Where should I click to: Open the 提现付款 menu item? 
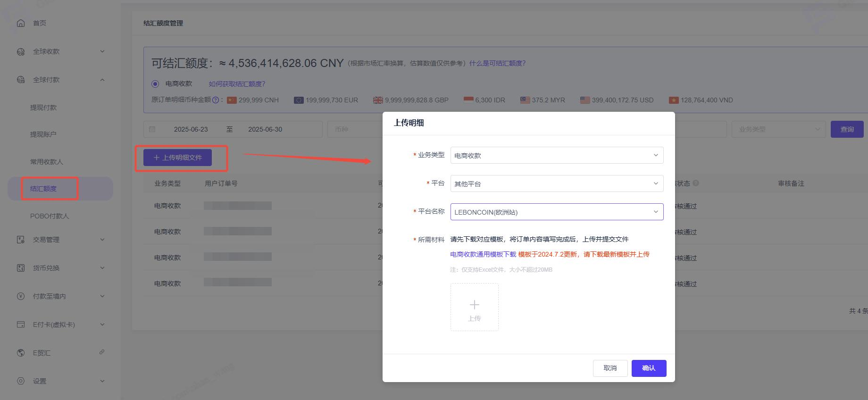(43, 108)
